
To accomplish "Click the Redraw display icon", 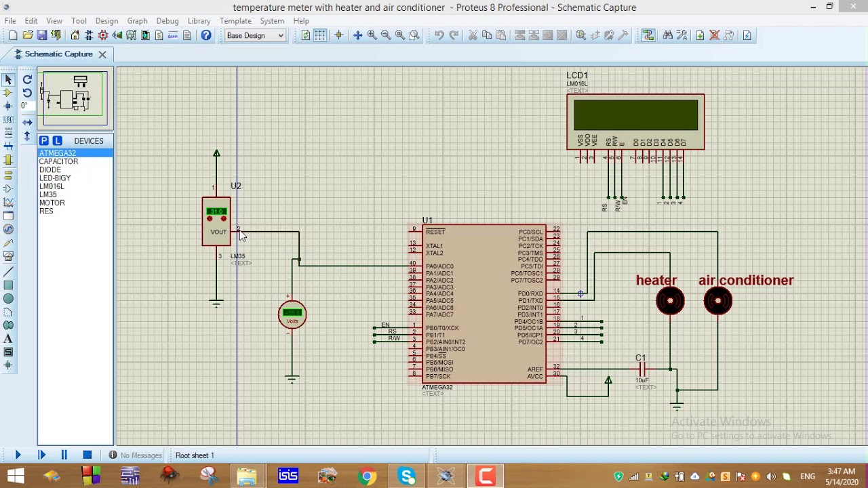I will tap(306, 35).
